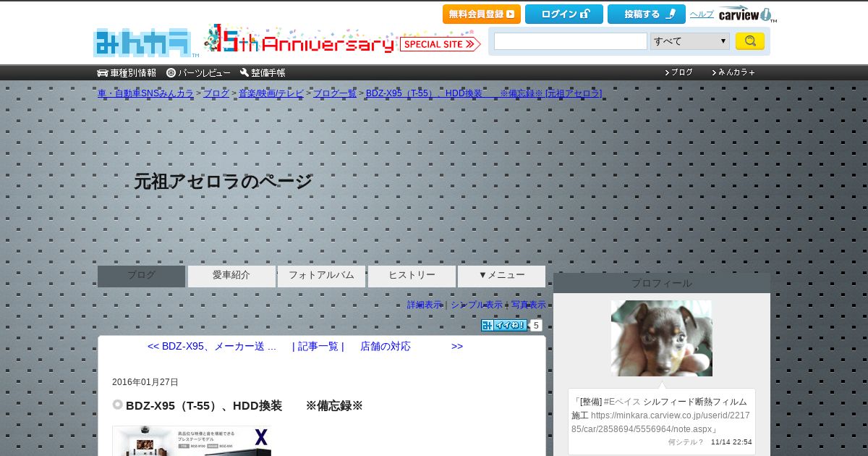Go to 車・自動車SNSみんカラ breadcrumb
The height and width of the screenshot is (456, 868).
click(145, 93)
